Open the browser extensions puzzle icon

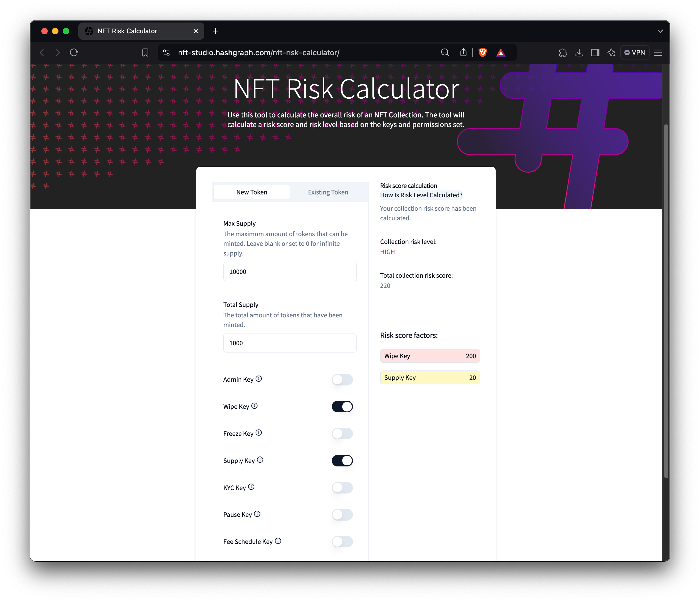coord(563,52)
